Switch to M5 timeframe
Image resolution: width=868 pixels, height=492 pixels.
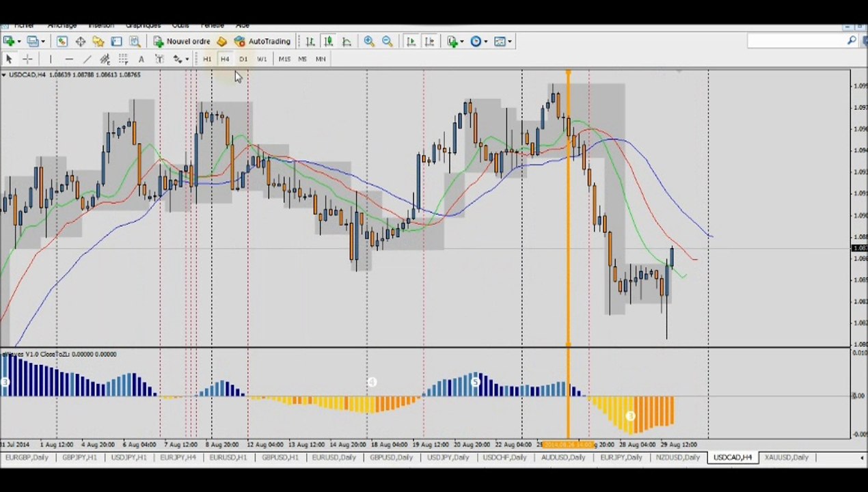(302, 59)
